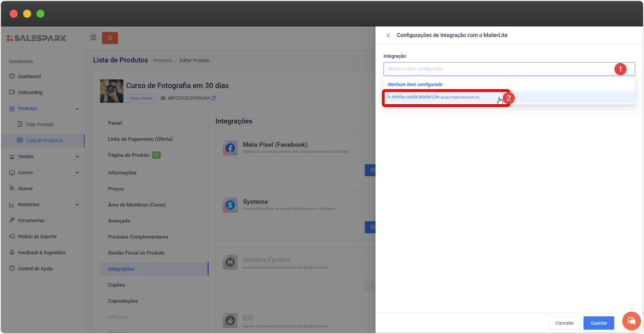This screenshot has height=334, width=644.
Task: Click the Cancelar button
Action: [x=564, y=323]
